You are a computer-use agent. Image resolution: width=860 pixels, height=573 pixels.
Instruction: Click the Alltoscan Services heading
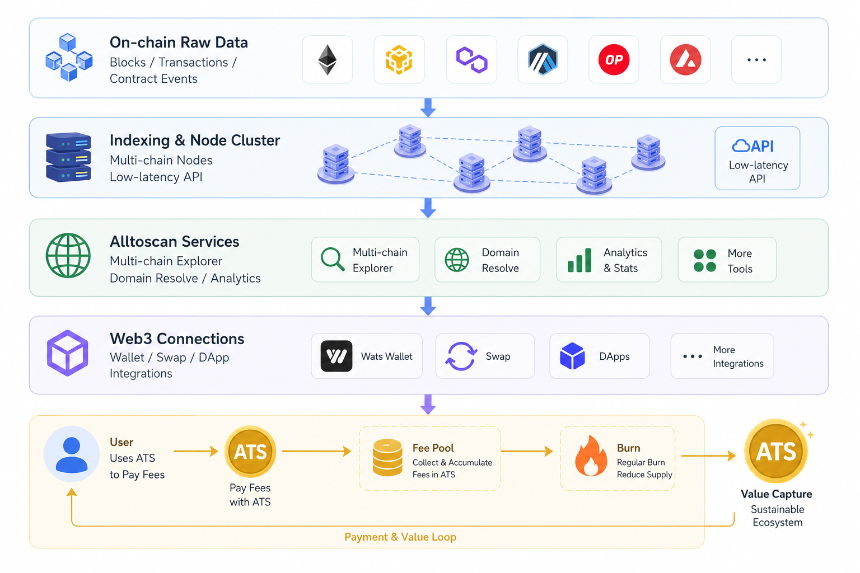point(174,242)
